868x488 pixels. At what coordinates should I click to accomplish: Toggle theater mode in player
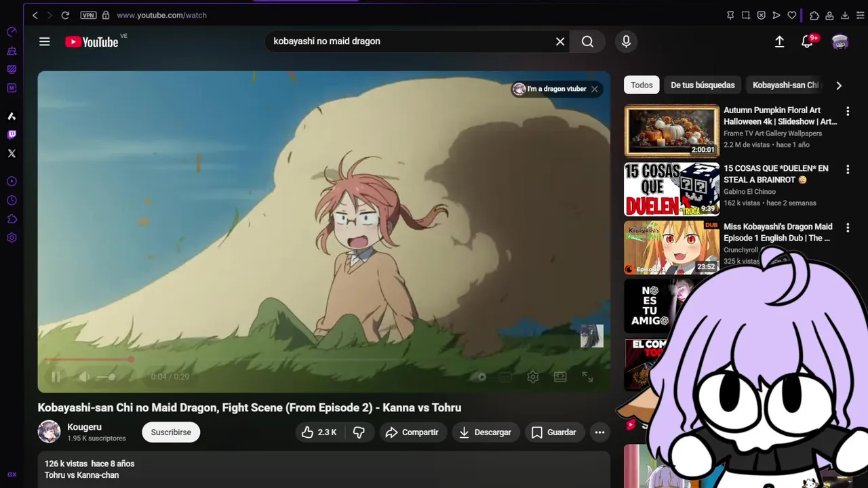click(x=560, y=377)
